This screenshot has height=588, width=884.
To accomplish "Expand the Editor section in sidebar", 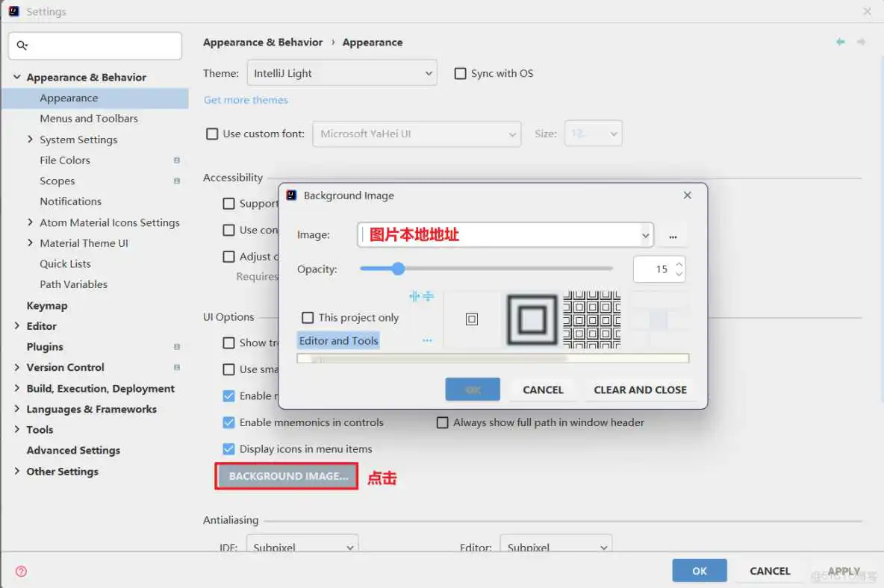I will tap(17, 326).
